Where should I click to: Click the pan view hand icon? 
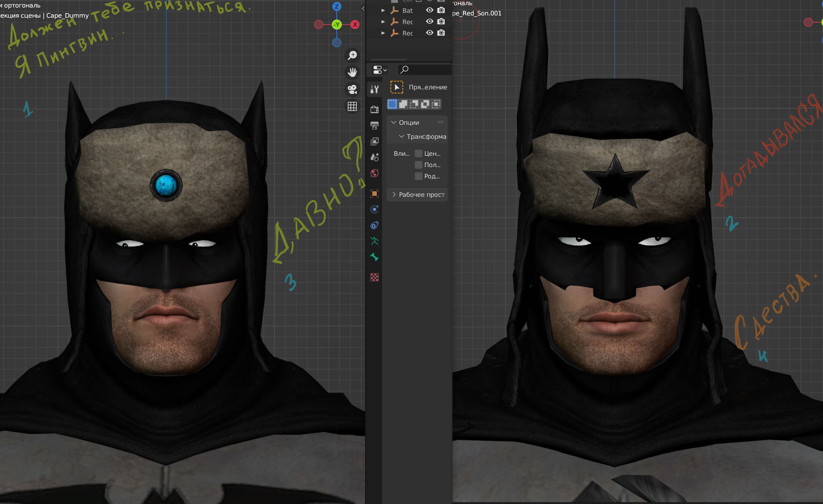point(352,72)
